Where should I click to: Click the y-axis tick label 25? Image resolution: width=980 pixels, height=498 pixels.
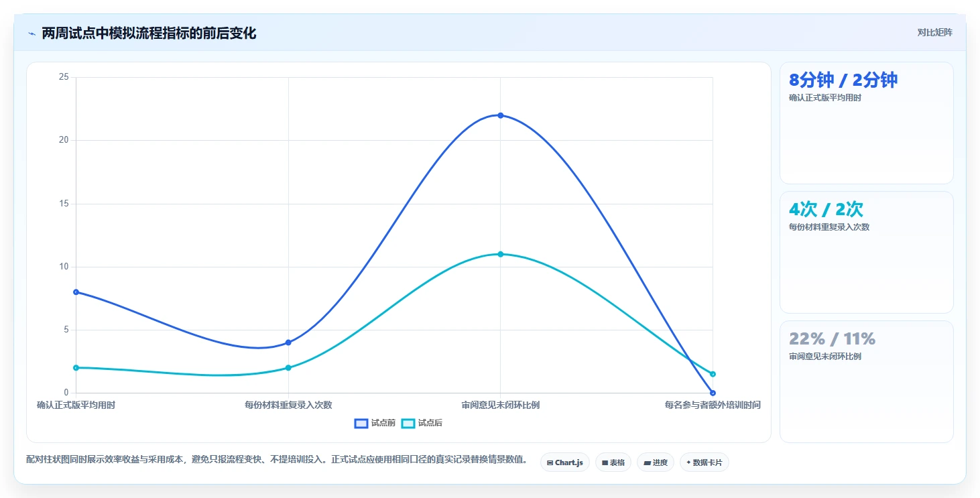[x=64, y=77]
